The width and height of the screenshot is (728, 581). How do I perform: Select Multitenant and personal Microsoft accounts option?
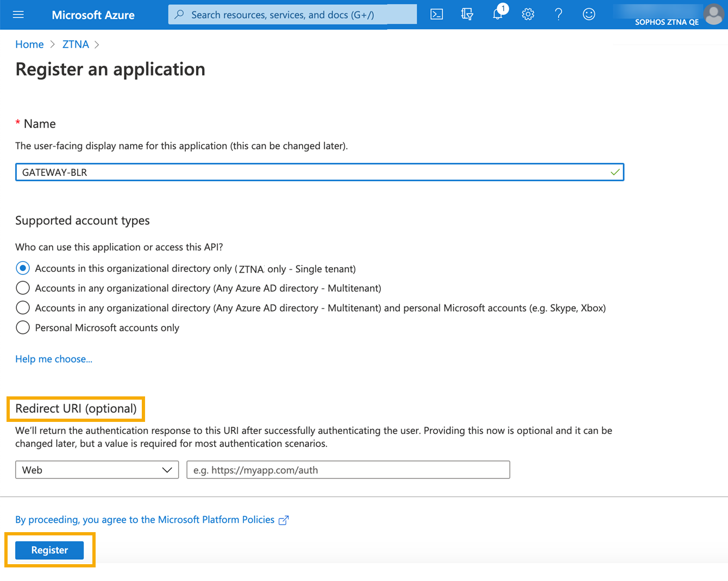pos(22,307)
